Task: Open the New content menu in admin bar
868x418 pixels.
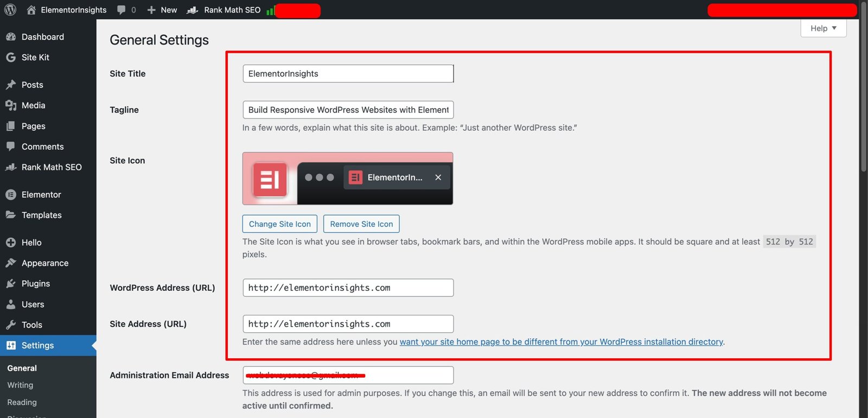Action: tap(162, 10)
